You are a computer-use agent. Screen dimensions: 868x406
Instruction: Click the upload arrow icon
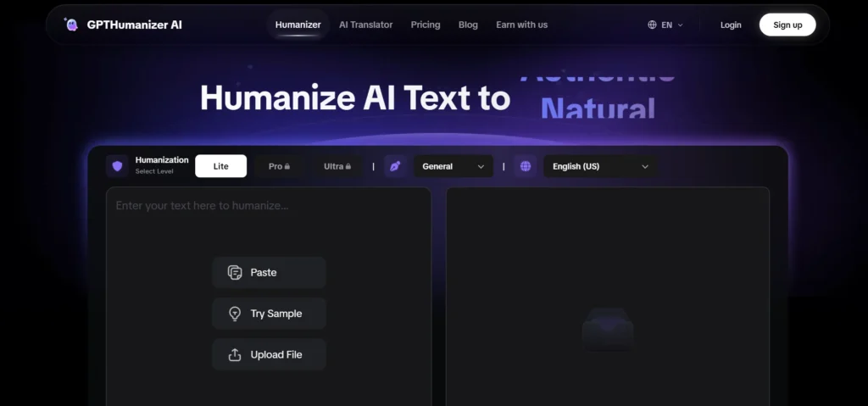235,354
